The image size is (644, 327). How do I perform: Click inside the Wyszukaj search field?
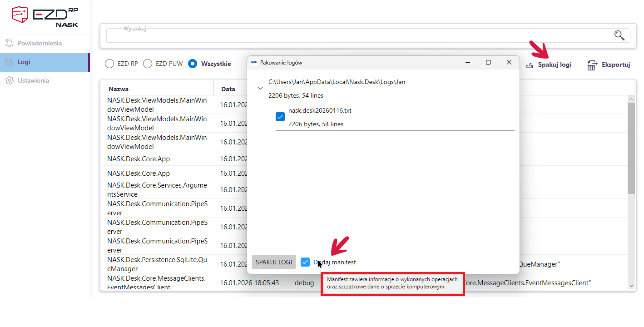click(x=354, y=35)
